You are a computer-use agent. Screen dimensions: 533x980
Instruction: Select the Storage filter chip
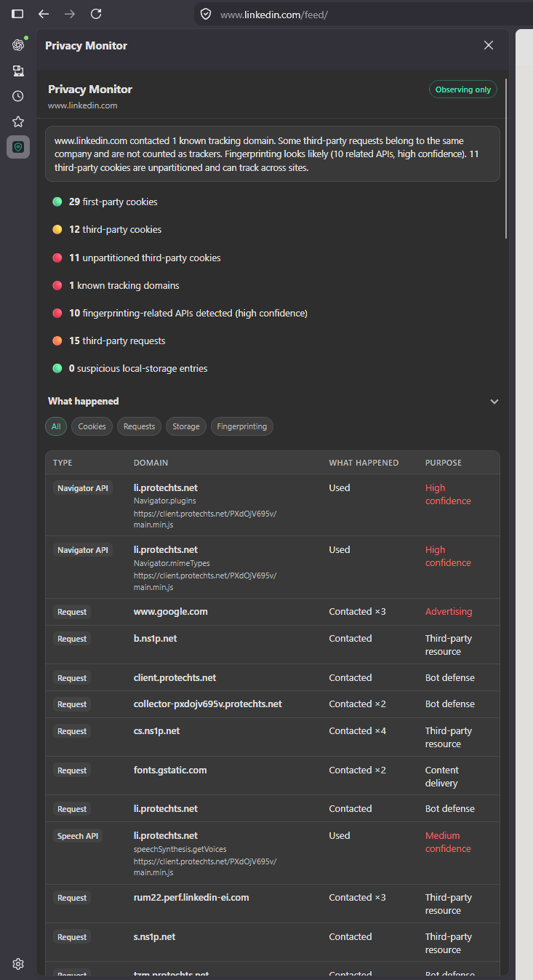click(x=186, y=426)
